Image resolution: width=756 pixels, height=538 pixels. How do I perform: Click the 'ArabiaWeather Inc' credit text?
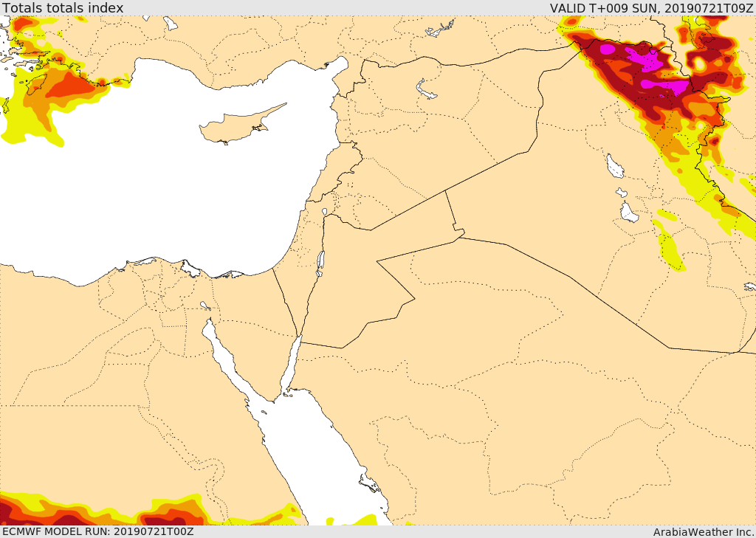(x=702, y=532)
